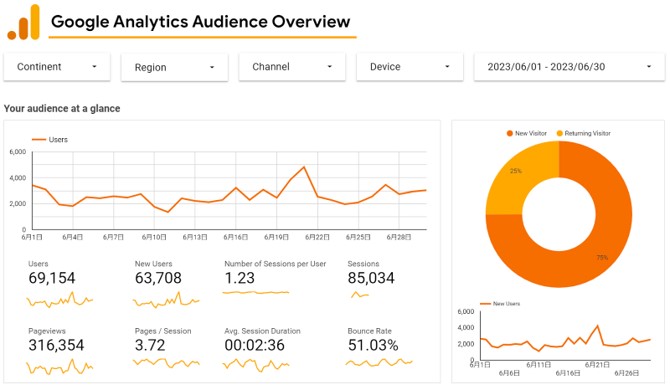
Task: Open the Continent dropdown filter
Action: point(57,67)
